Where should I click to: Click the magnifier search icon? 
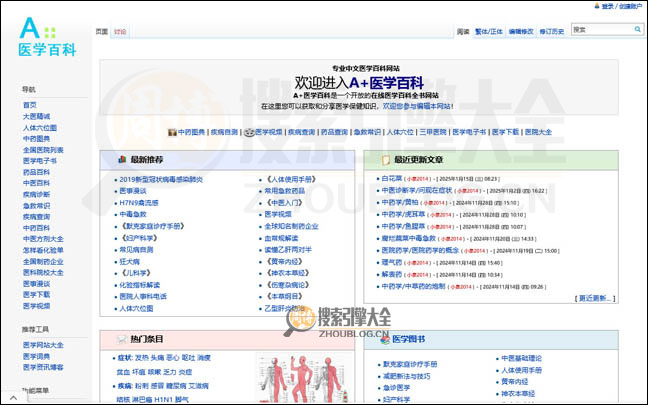click(638, 29)
